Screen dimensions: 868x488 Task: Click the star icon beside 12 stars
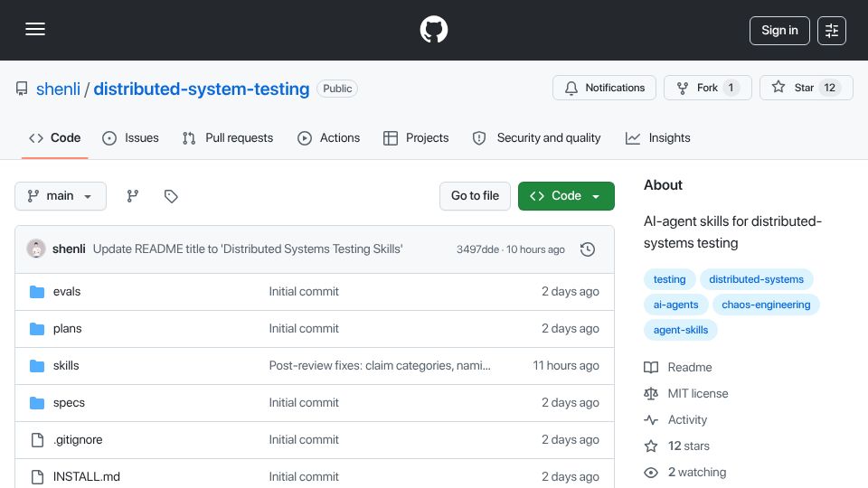(651, 446)
